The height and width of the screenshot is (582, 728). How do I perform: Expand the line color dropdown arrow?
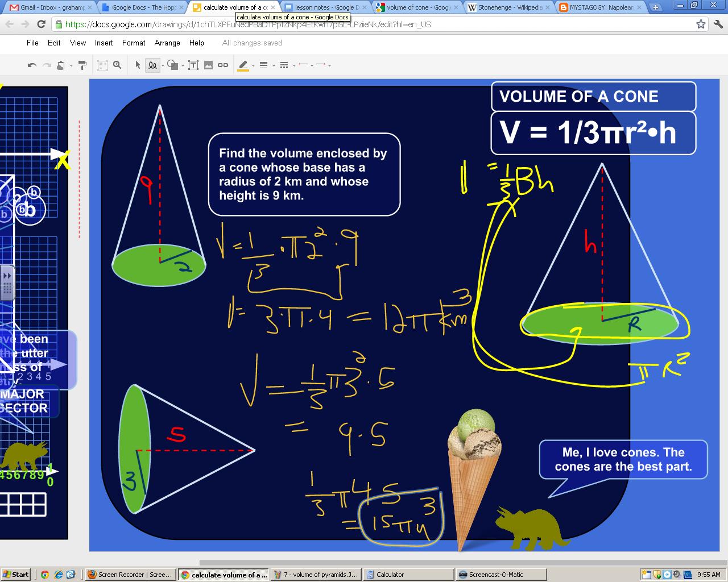pyautogui.click(x=253, y=66)
